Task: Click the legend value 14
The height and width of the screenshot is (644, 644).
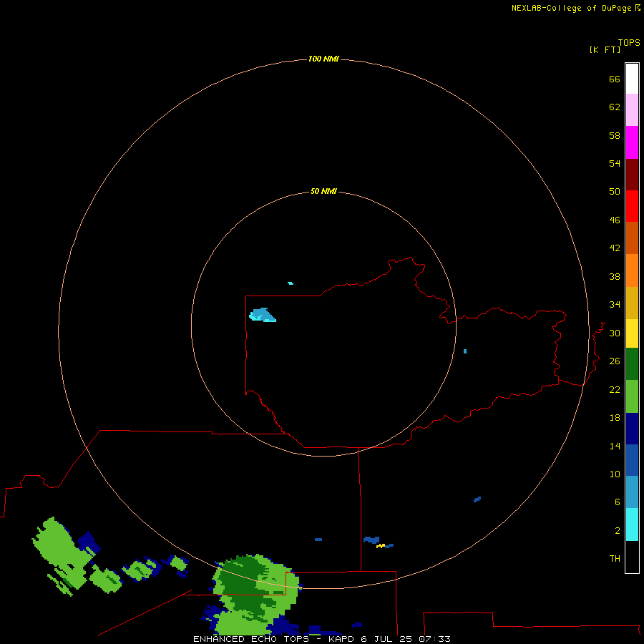Action: click(x=615, y=446)
